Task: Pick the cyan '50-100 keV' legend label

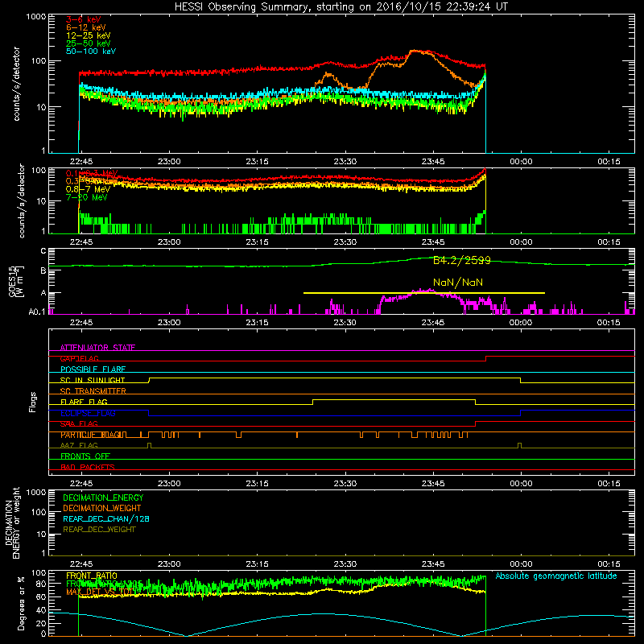Action: coord(91,52)
